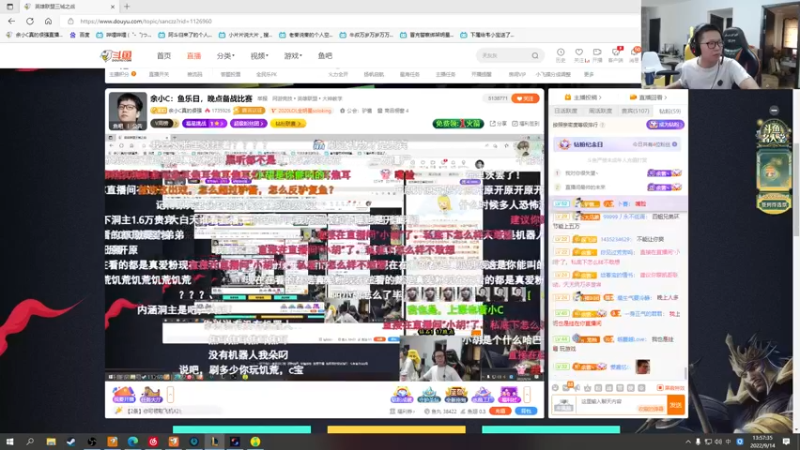Select the 直播 nav item
Image resolution: width=800 pixels, height=450 pixels.
coord(194,56)
